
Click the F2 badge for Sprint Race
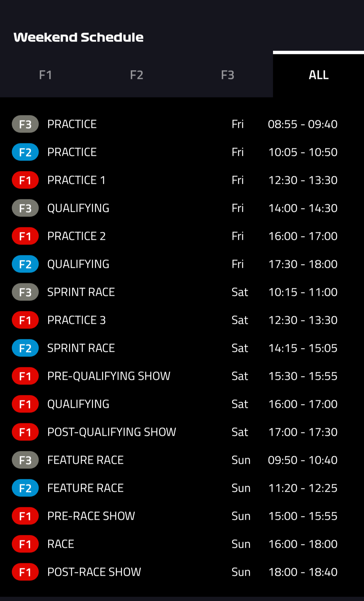point(25,348)
